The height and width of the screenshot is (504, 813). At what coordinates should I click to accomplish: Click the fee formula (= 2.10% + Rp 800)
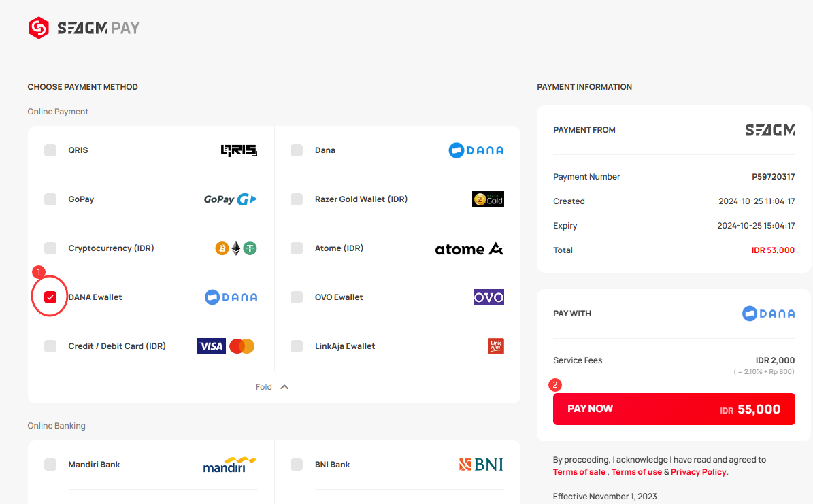tap(764, 372)
